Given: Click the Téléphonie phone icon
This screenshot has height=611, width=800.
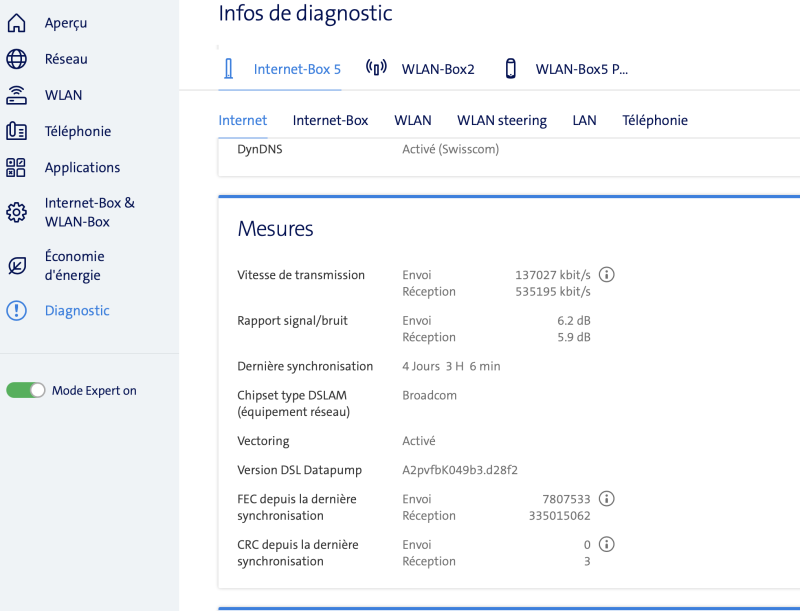Looking at the screenshot, I should 17,132.
